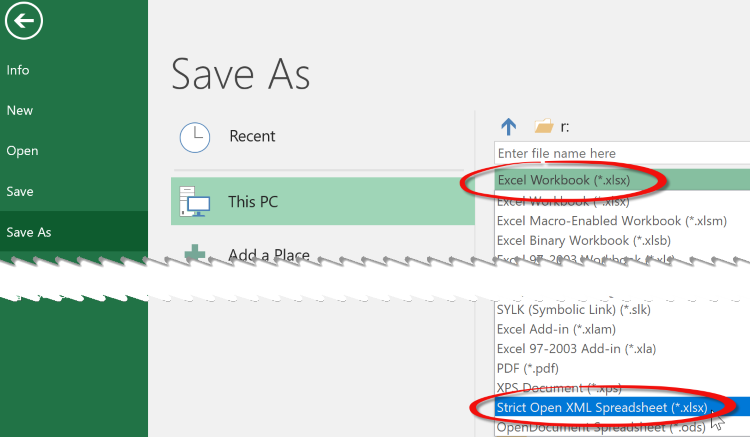Pick Excel Macro-Enabled Workbook (*.xlsm)
750x437 pixels.
[612, 221]
